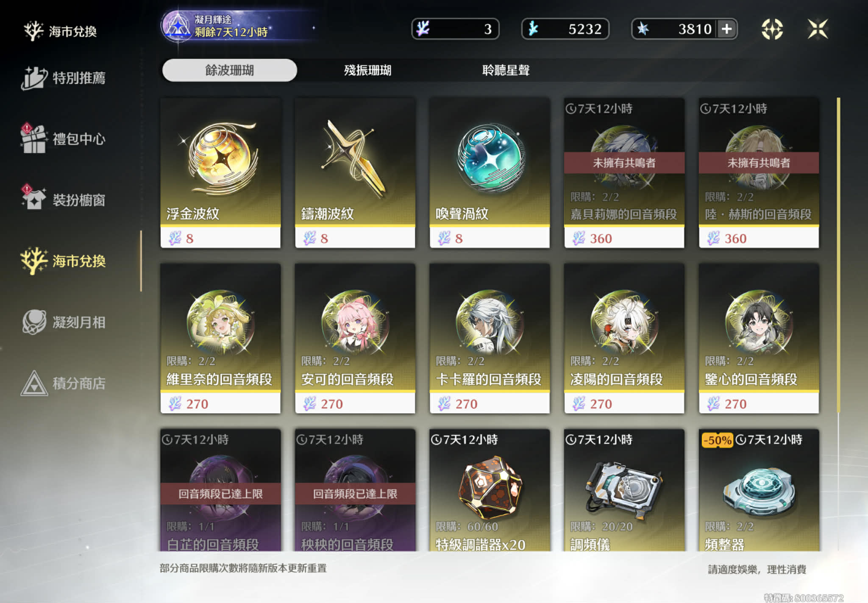Choose 安可的回音頻段 character card

[x=355, y=338]
